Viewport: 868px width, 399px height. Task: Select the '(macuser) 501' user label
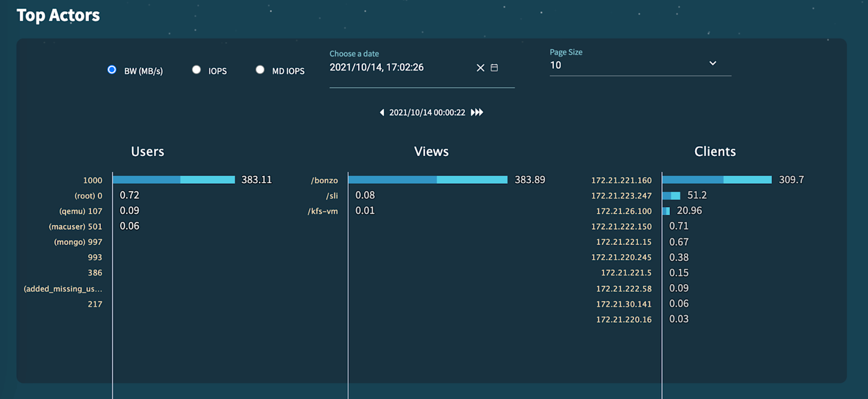[x=75, y=227]
